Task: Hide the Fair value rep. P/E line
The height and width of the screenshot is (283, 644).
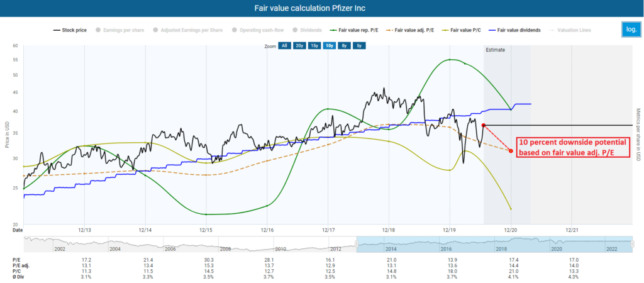Action: pyautogui.click(x=355, y=30)
